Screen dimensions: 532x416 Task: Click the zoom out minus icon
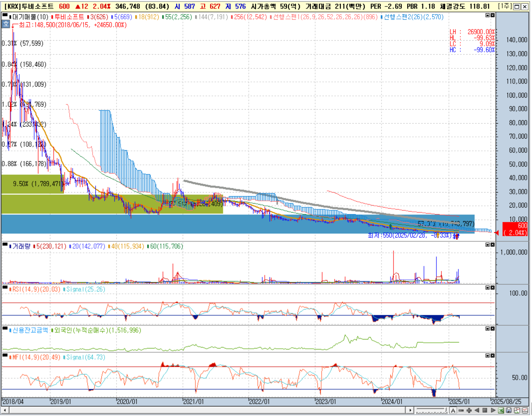pos(461,410)
